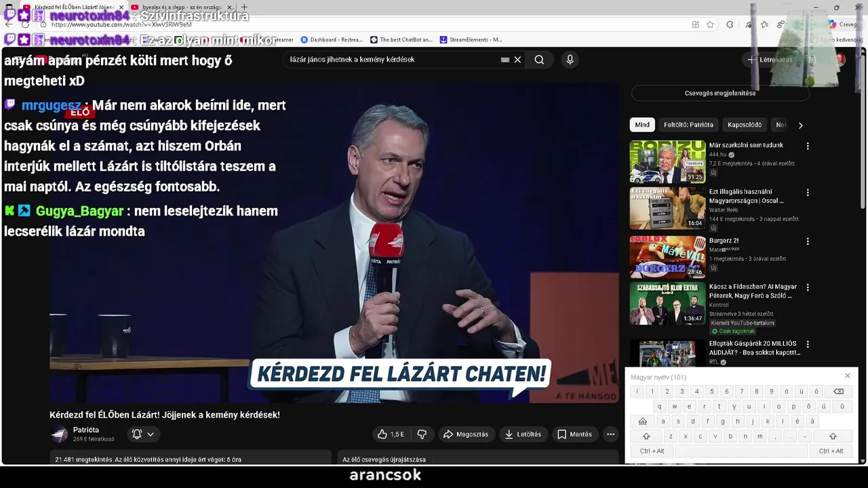Open 'StreamElements' bookmark
This screenshot has height=488, width=868.
[x=471, y=40]
